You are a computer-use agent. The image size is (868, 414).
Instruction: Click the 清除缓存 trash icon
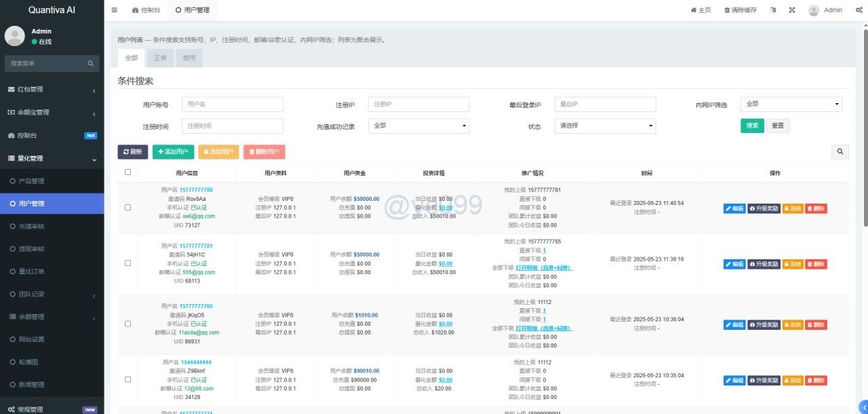click(728, 10)
